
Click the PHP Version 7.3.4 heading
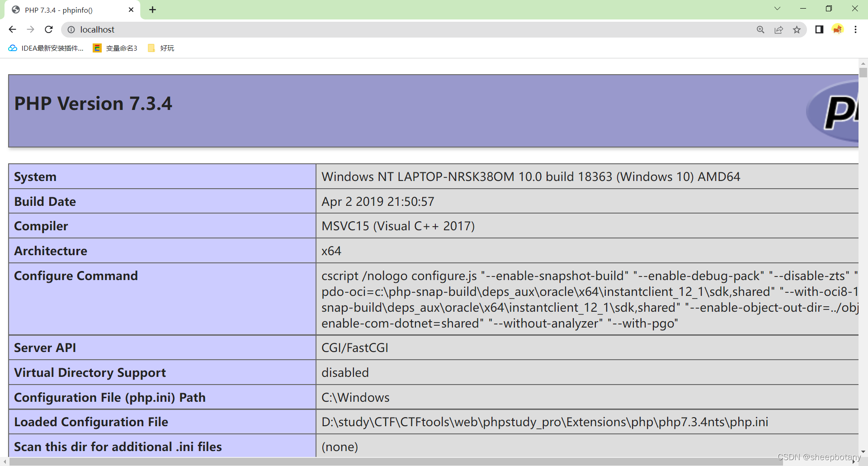93,104
